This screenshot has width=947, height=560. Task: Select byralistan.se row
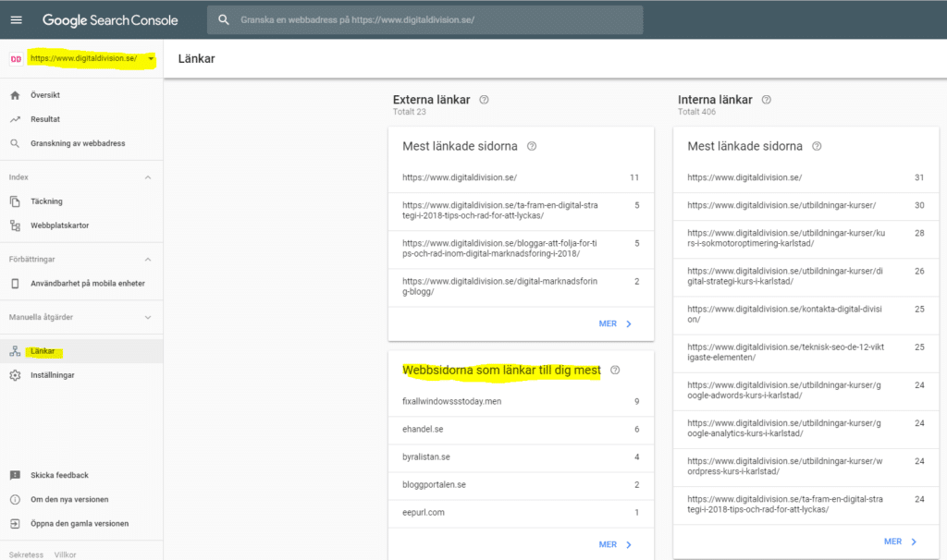click(521, 457)
